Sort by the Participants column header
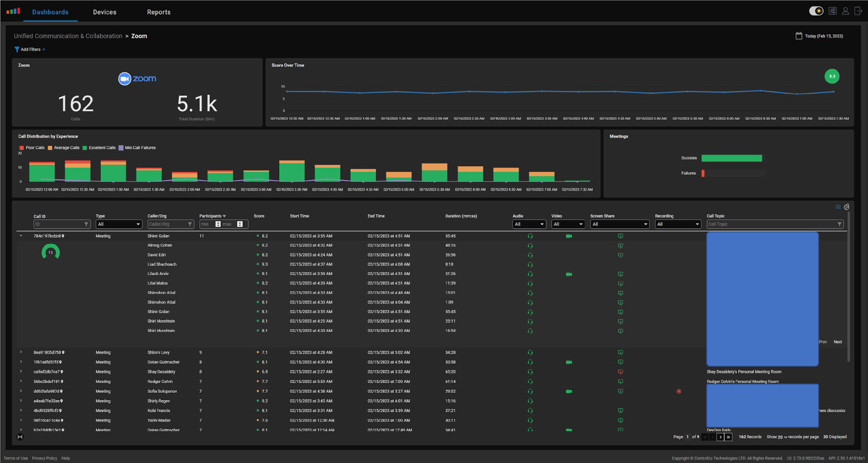The width and height of the screenshot is (868, 463). [212, 216]
